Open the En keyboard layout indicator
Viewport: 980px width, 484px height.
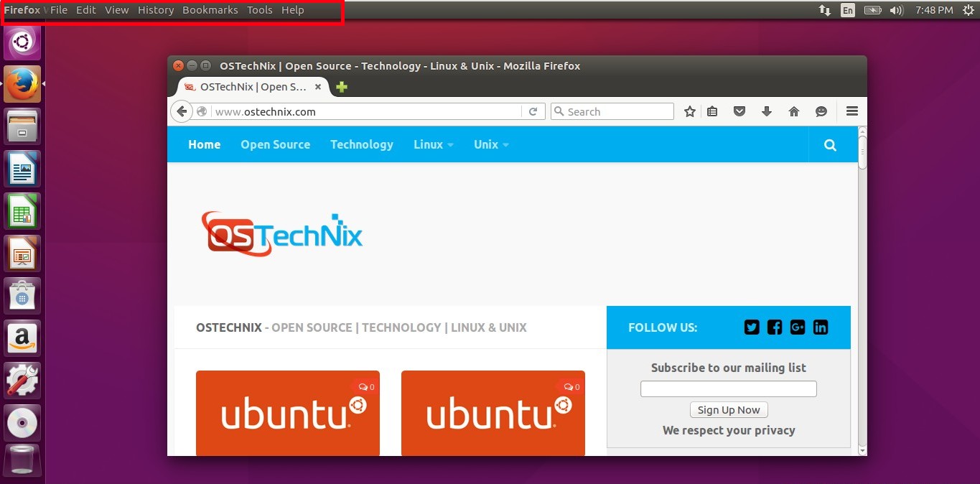[848, 10]
